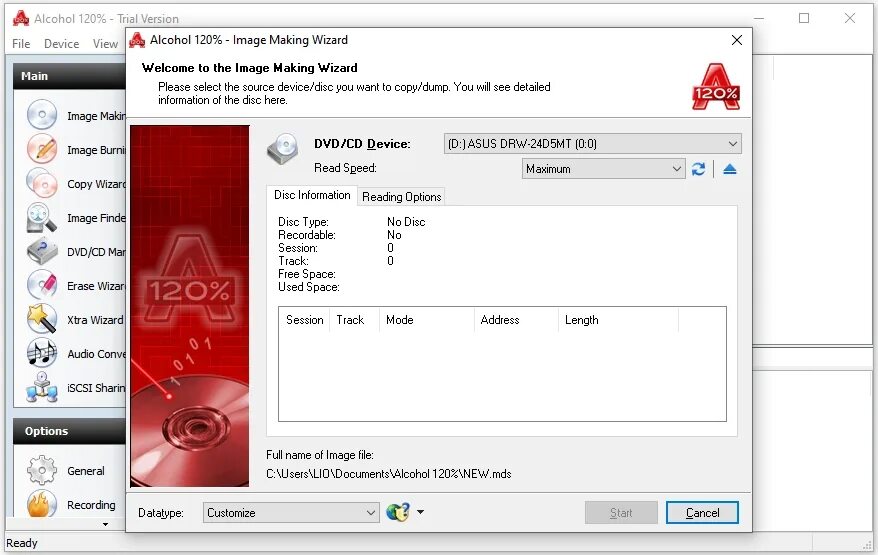Click the Mode column header

427,320
